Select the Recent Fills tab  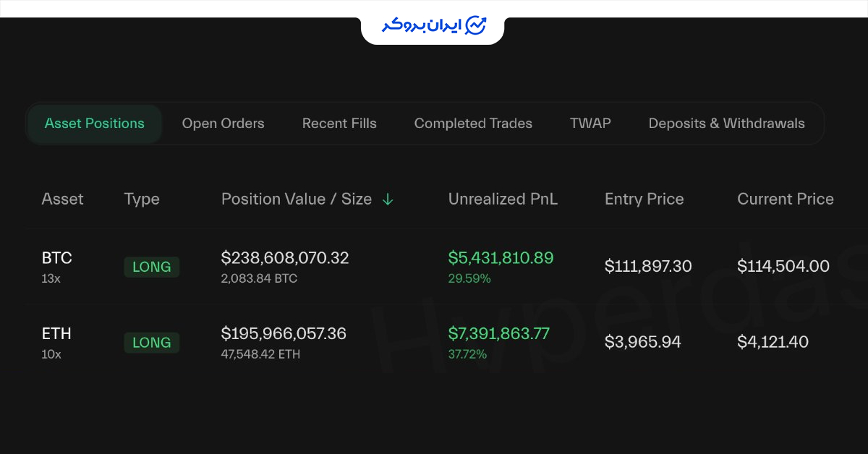click(x=339, y=124)
